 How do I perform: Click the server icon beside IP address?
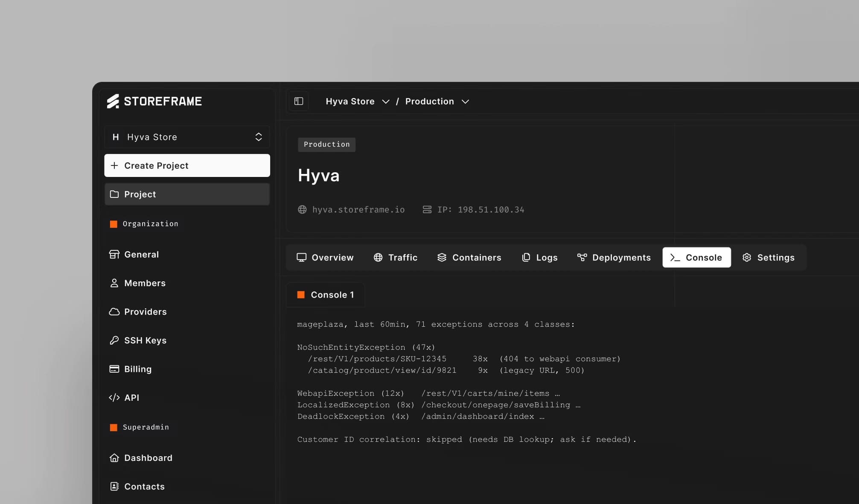(427, 209)
